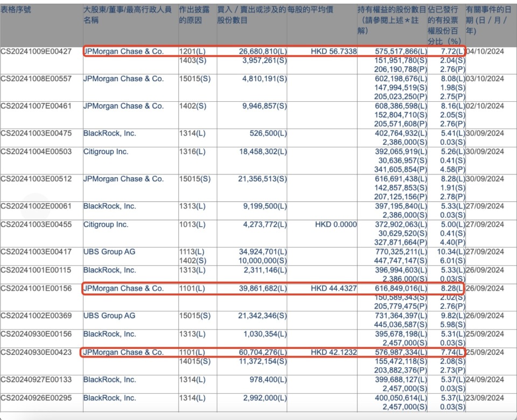The height and width of the screenshot is (420, 517).
Task: Select form serial number CS20240927E00133
Action: 36,380
